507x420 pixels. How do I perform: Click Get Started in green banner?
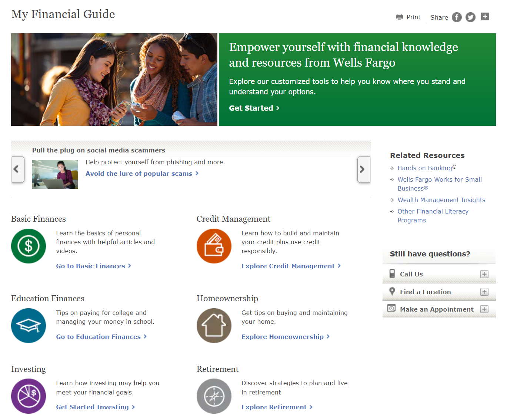(x=254, y=108)
